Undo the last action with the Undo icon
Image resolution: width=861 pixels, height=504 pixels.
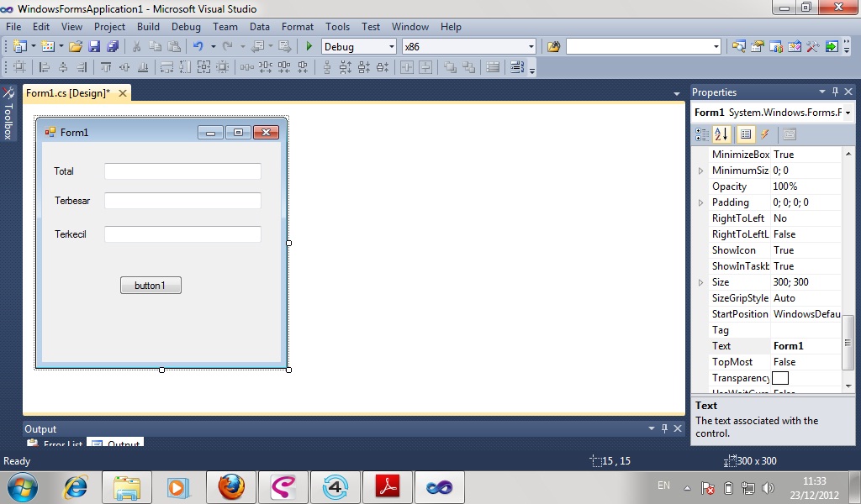coord(198,46)
